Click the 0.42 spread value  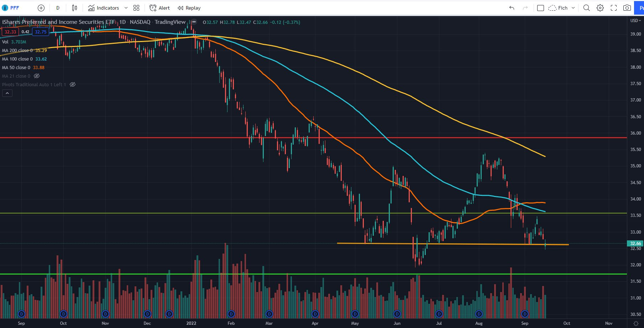pyautogui.click(x=25, y=32)
